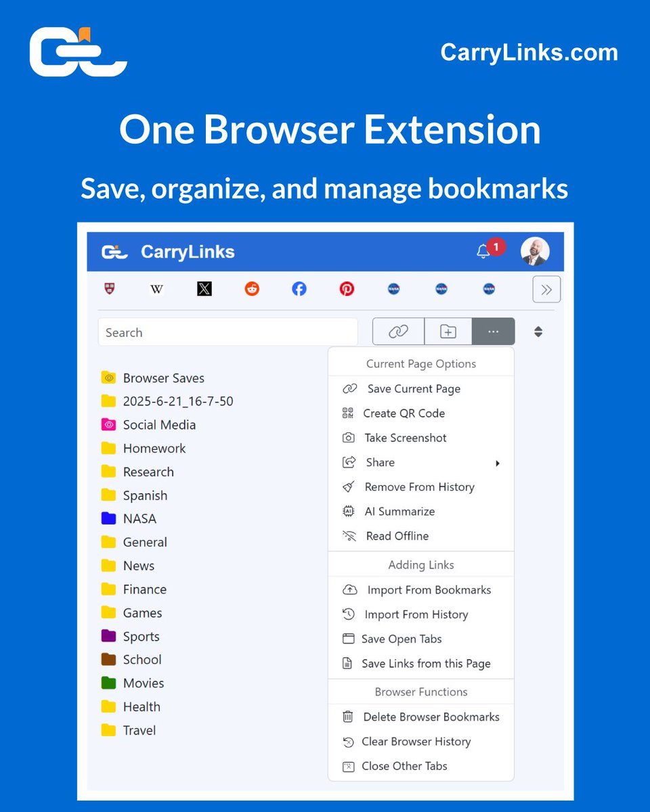Expand the Share submenu
This screenshot has width=650, height=812.
[x=421, y=462]
